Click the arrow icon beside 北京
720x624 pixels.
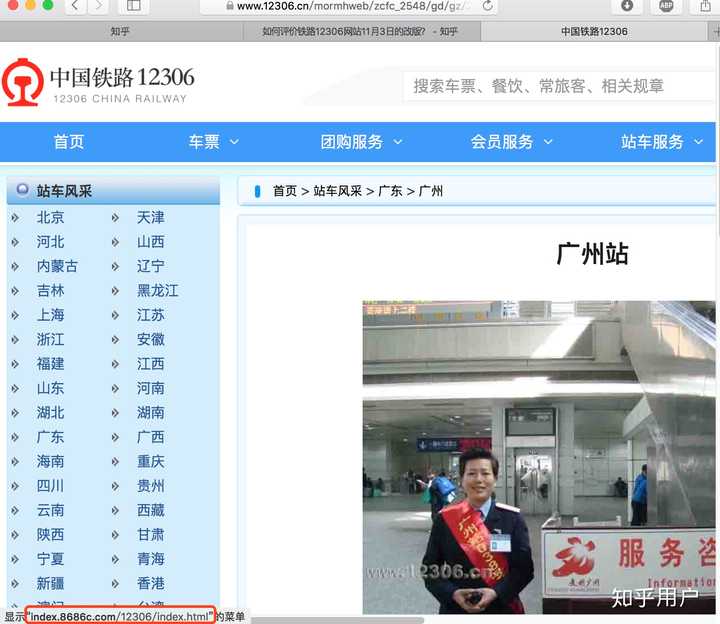(15, 218)
